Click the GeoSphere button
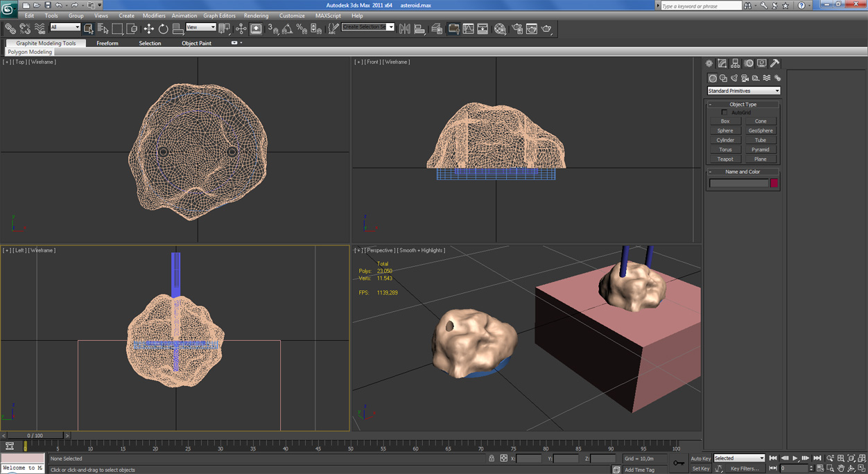Viewport: 868px width, 474px height. pyautogui.click(x=761, y=130)
